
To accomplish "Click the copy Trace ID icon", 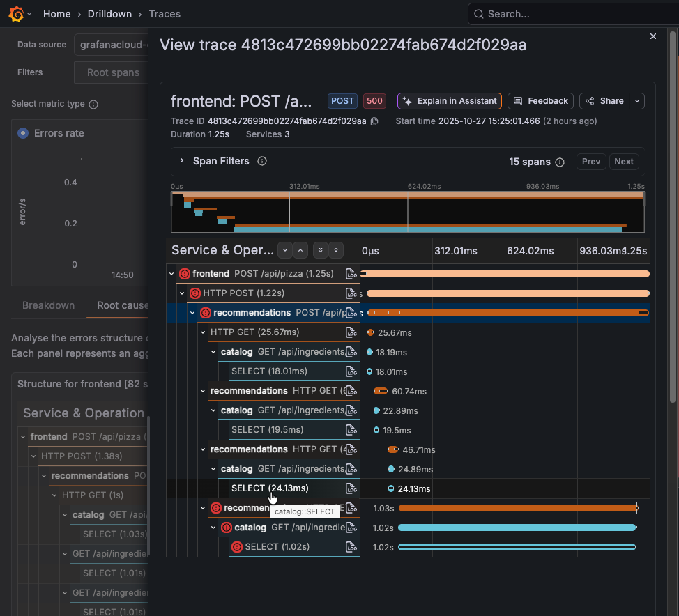I will [374, 121].
